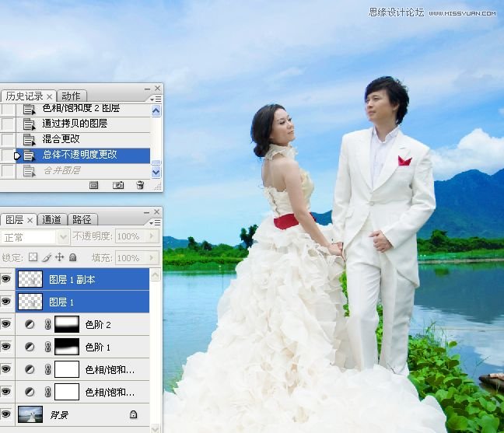The image size is (504, 433).
Task: Select 色阶 2 layer mask thumbnail
Action: [67, 324]
